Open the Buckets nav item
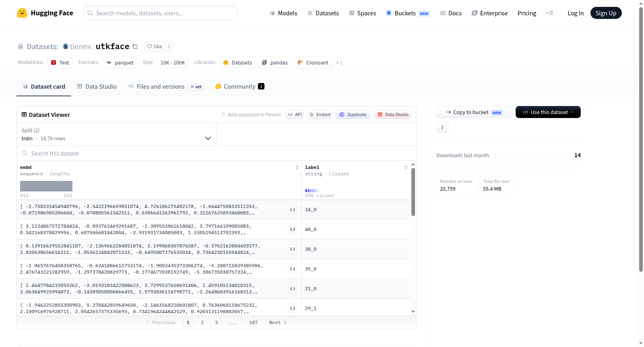This screenshot has height=347, width=644. tap(408, 13)
